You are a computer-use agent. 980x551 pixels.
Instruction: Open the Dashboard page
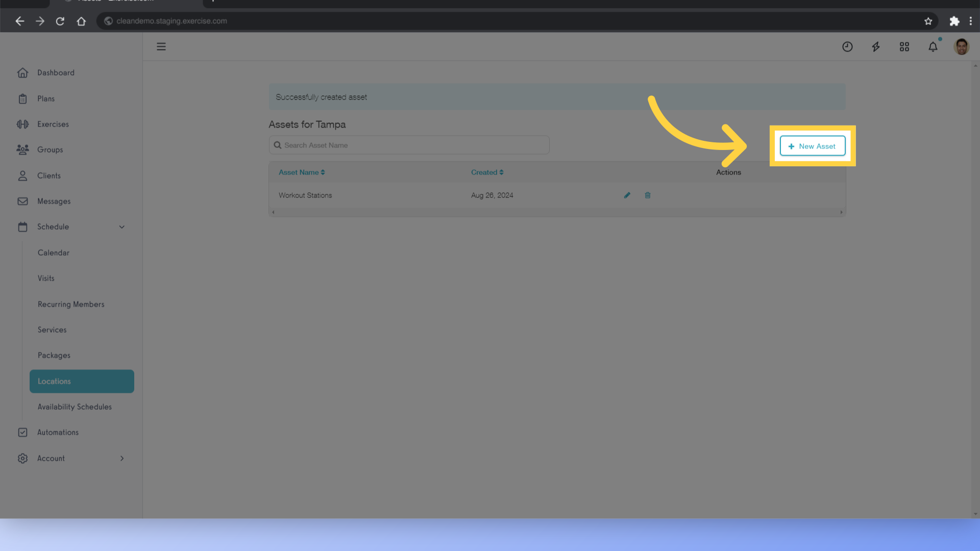[56, 72]
